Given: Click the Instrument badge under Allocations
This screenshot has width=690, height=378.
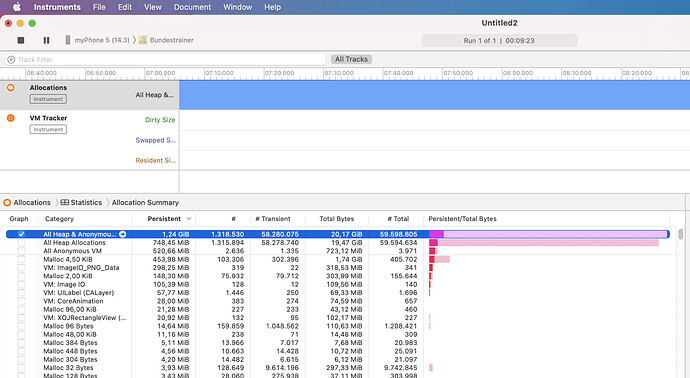Looking at the screenshot, I should 48,99.
